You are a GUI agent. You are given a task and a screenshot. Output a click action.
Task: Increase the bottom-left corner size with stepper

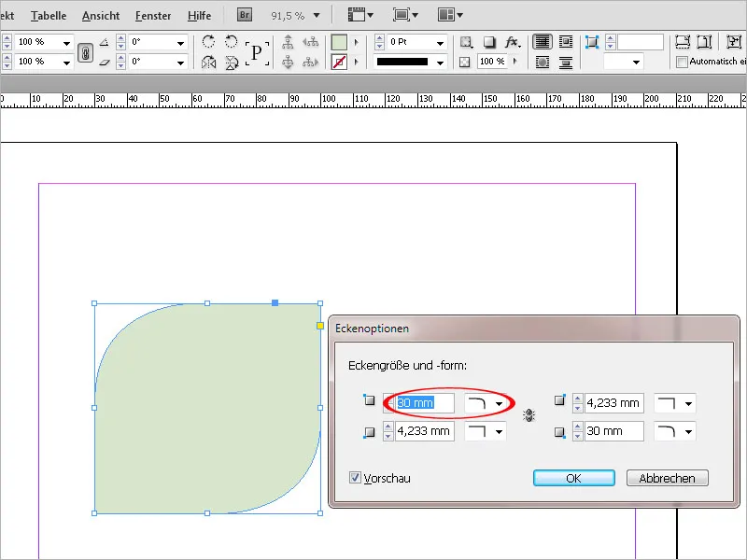tap(388, 427)
